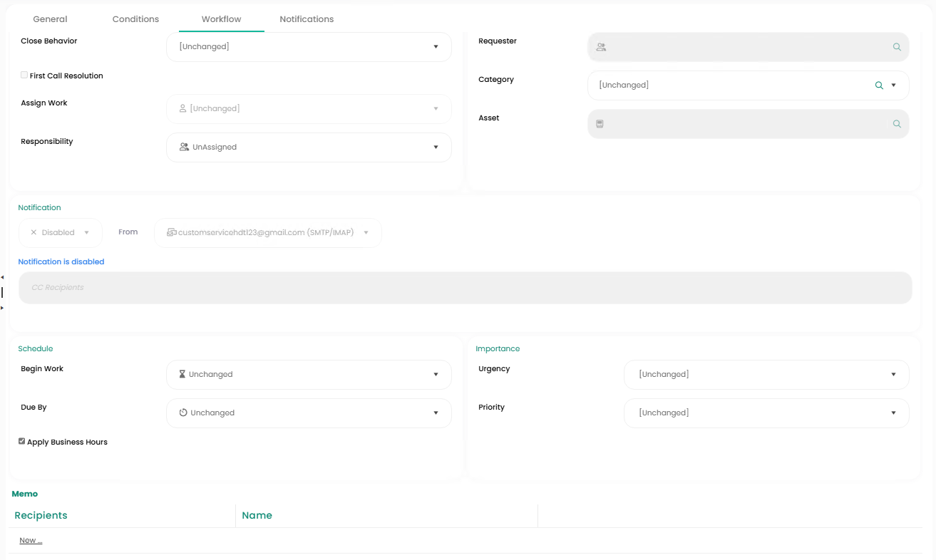Click the clock icon in Due By
Image resolution: width=936 pixels, height=560 pixels.
click(183, 413)
